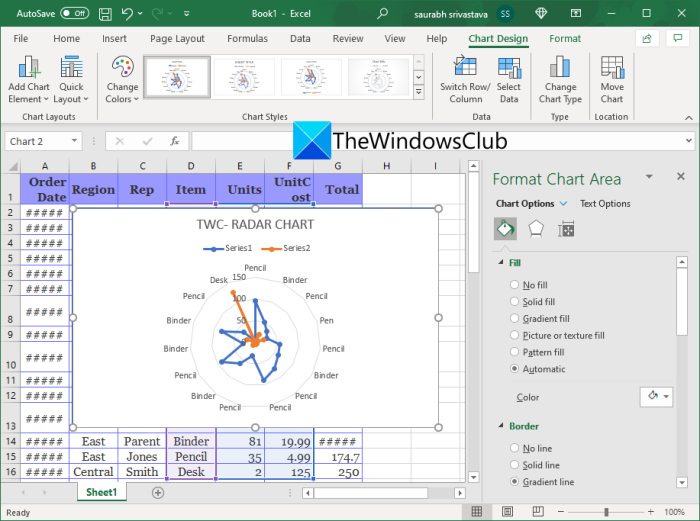
Task: Collapse the Border section
Action: tap(501, 426)
